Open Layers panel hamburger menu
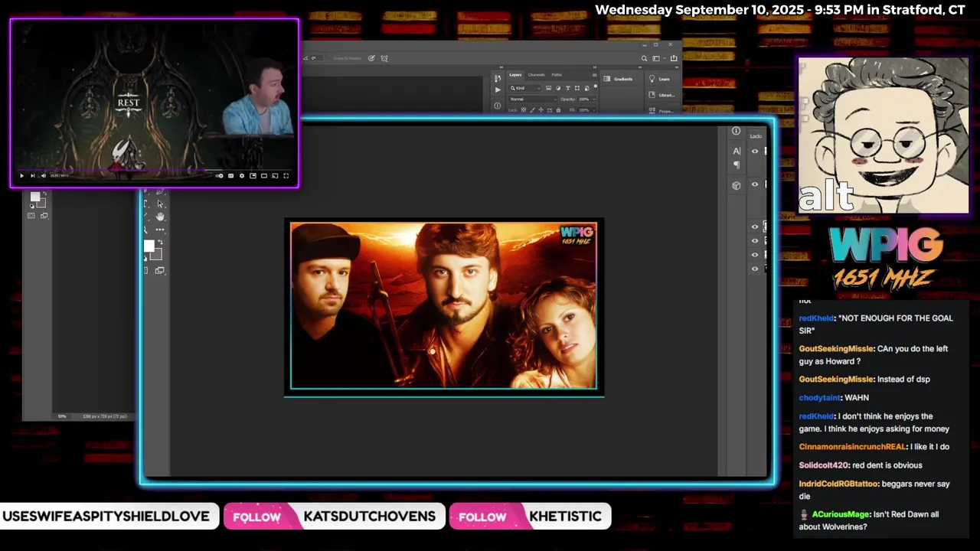980x551 pixels. coord(595,75)
